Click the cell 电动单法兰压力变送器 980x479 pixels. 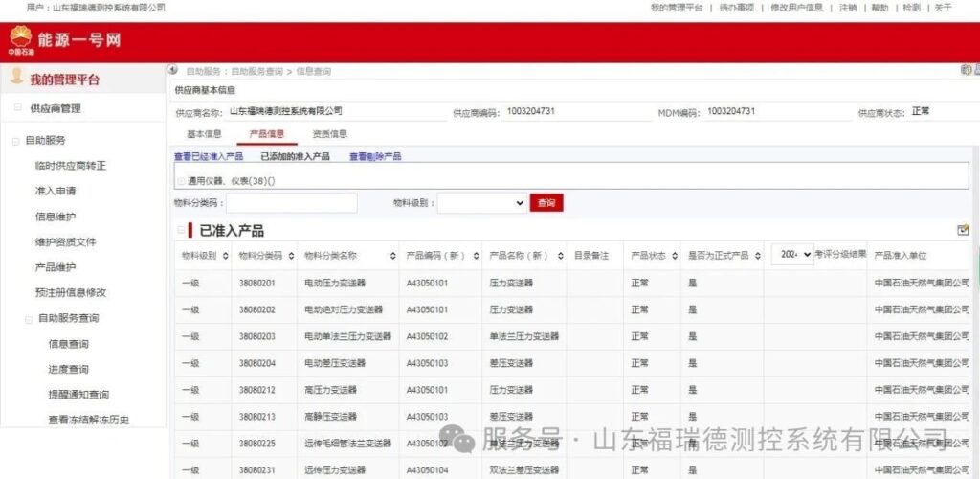(x=347, y=336)
